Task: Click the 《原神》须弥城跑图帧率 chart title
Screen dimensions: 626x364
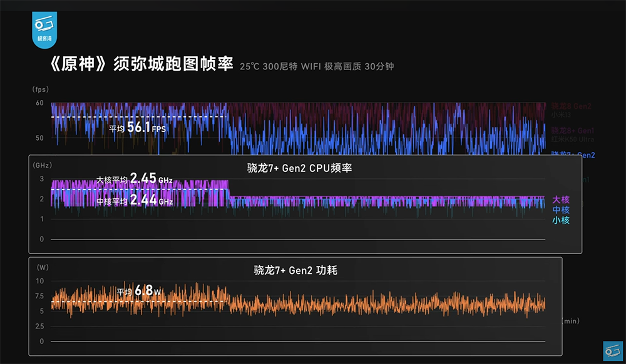Action: click(141, 65)
